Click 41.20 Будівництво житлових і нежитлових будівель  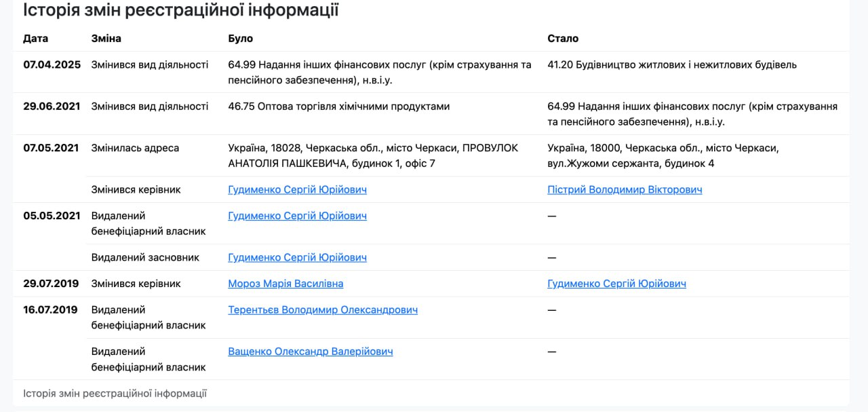pos(672,65)
